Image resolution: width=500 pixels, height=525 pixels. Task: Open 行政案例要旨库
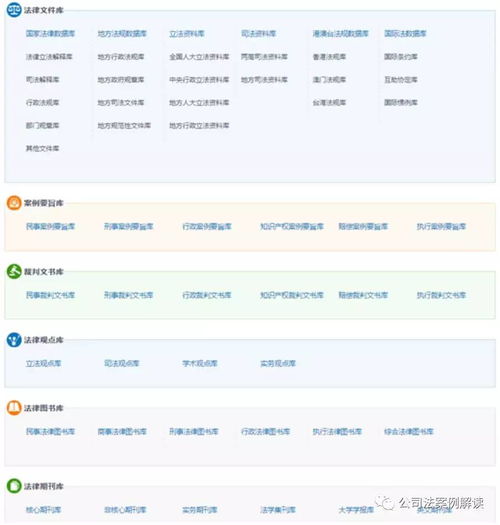(207, 226)
